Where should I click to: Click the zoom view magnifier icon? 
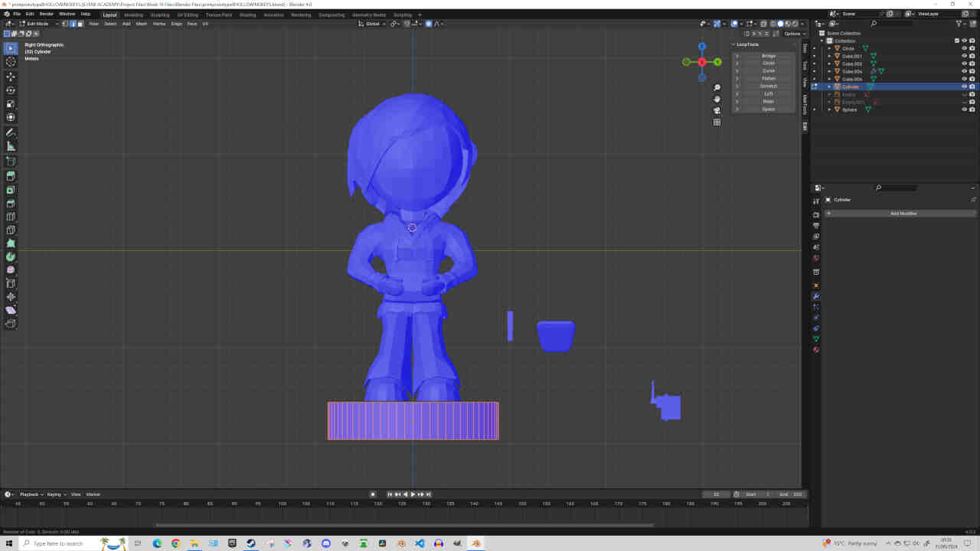tap(717, 87)
